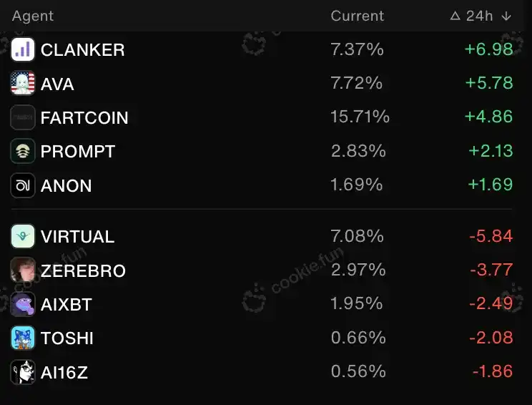Click the FARTCOIN agent icon
The width and height of the screenshot is (532, 405).
[23, 117]
